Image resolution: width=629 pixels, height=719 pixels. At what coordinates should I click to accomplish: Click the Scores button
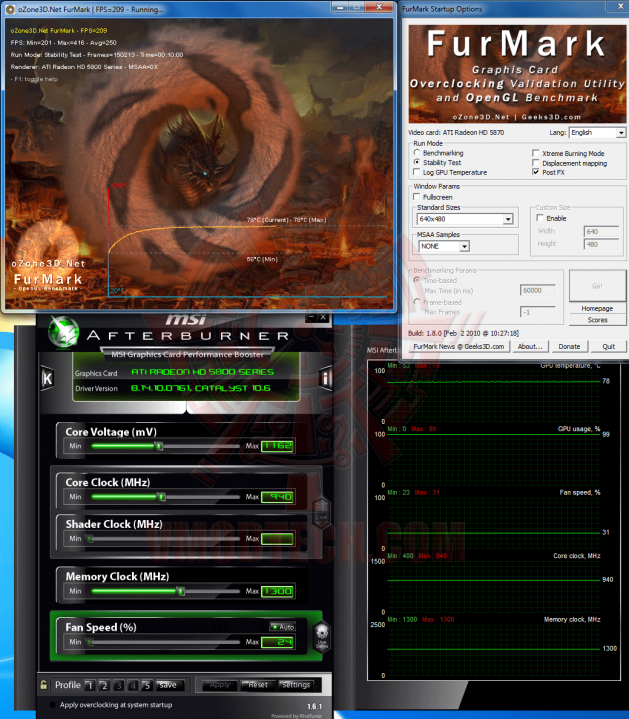click(597, 320)
